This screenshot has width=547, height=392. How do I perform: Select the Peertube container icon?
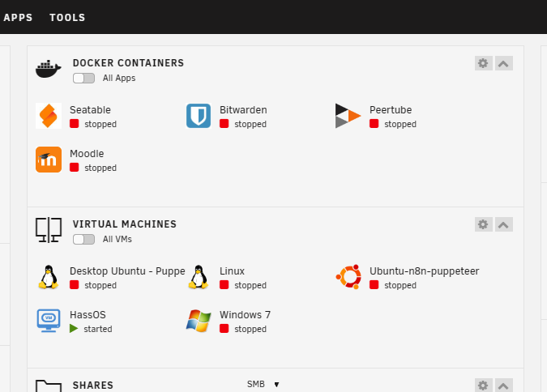coord(348,116)
